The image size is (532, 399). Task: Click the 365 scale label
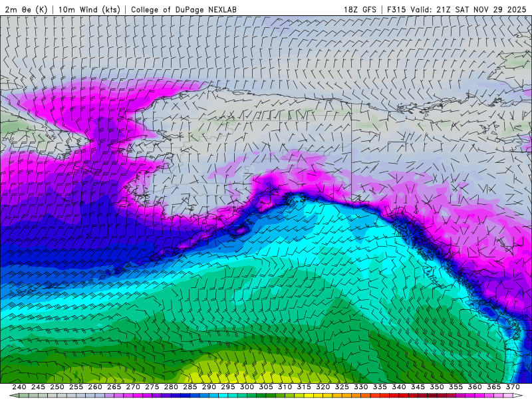pyautogui.click(x=494, y=387)
